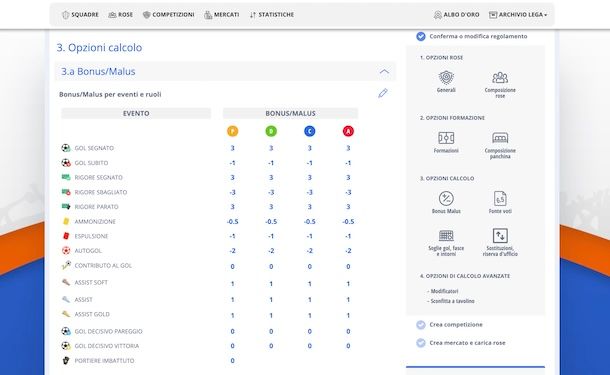Click the 3. Opzioni calcolo heading
610x375 pixels.
[99, 47]
